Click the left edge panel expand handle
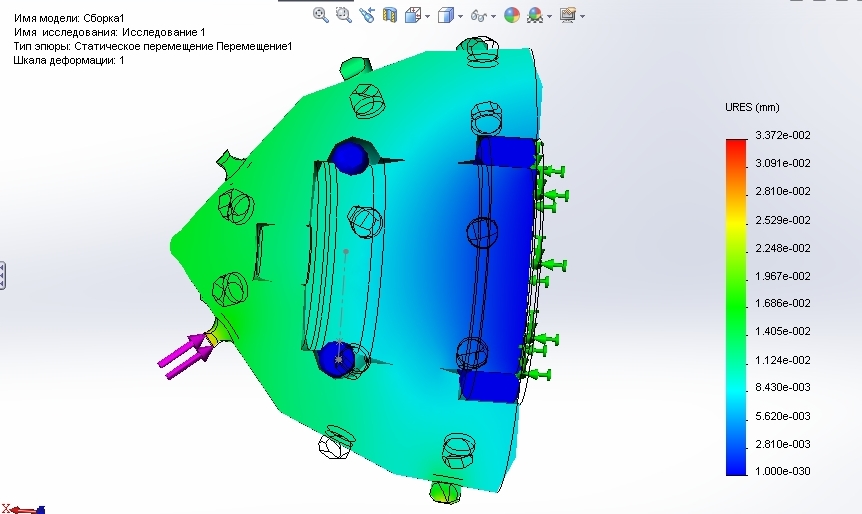 [x=2, y=275]
